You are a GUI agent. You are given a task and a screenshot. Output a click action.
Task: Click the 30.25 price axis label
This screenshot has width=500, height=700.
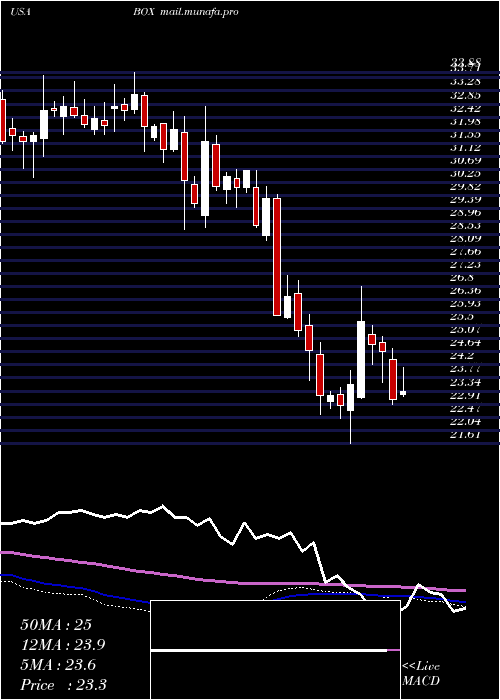pos(465,174)
